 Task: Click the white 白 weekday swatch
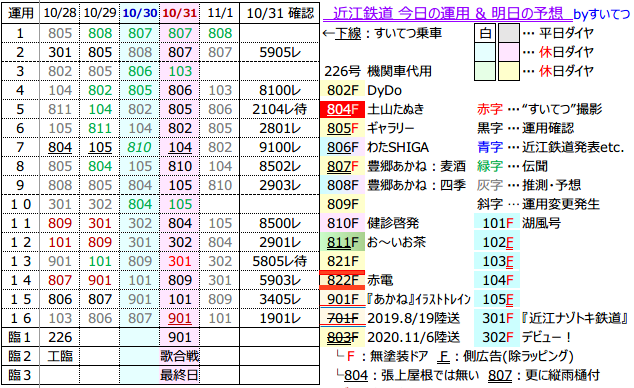pos(485,33)
